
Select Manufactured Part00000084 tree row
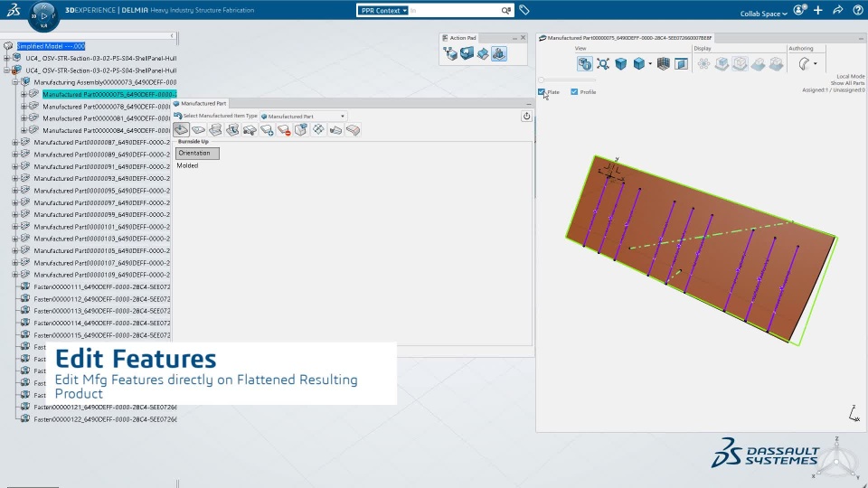[x=107, y=130]
